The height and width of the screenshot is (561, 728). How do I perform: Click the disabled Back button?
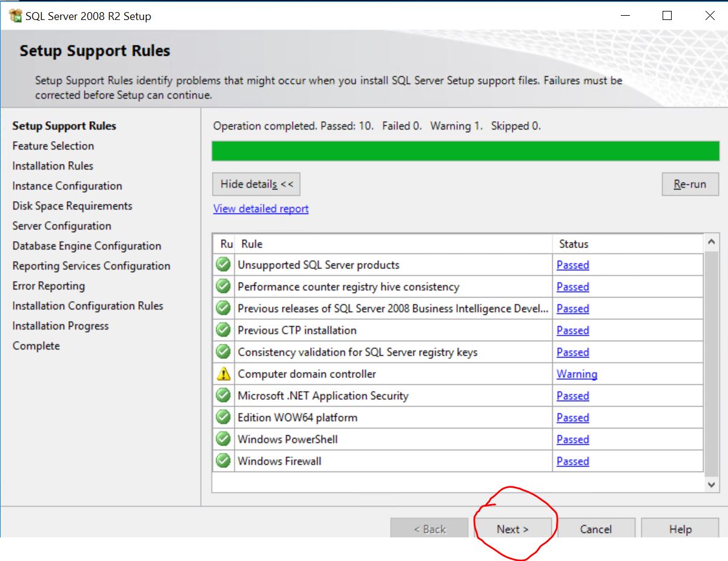[x=429, y=528]
